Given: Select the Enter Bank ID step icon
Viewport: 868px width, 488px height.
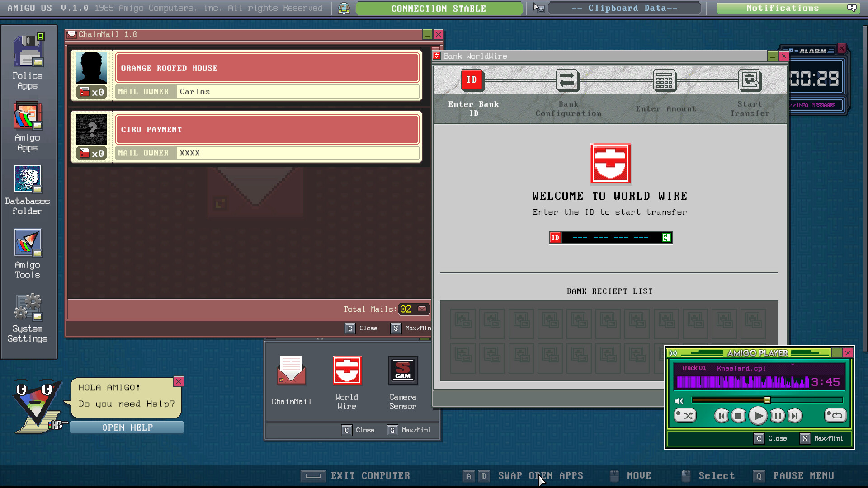Looking at the screenshot, I should (472, 80).
